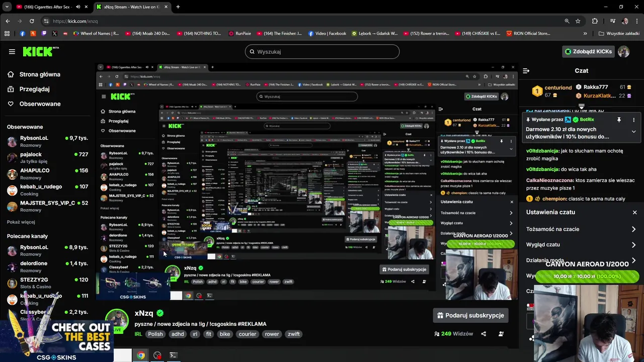Open RION Official Store bookmark
The height and width of the screenshot is (362, 644).
click(x=528, y=34)
